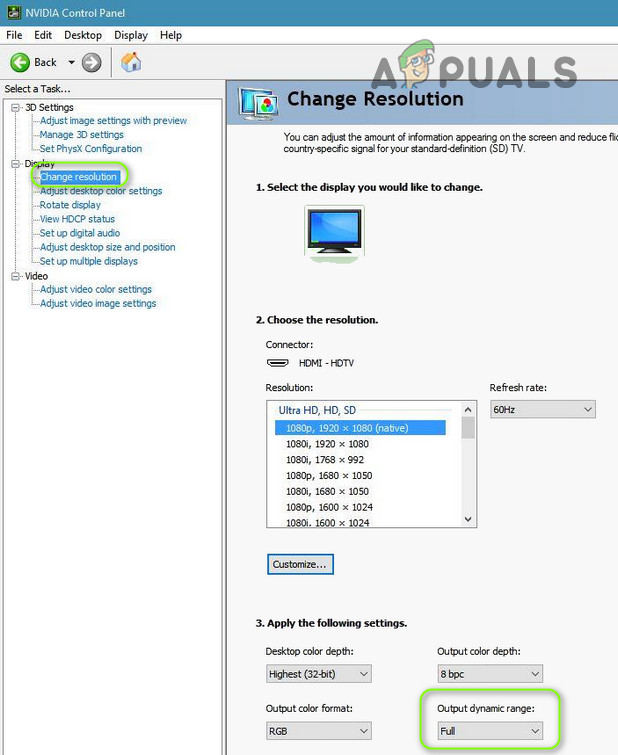The height and width of the screenshot is (755, 618).
Task: Open Adjust video color settings
Action: tap(96, 289)
